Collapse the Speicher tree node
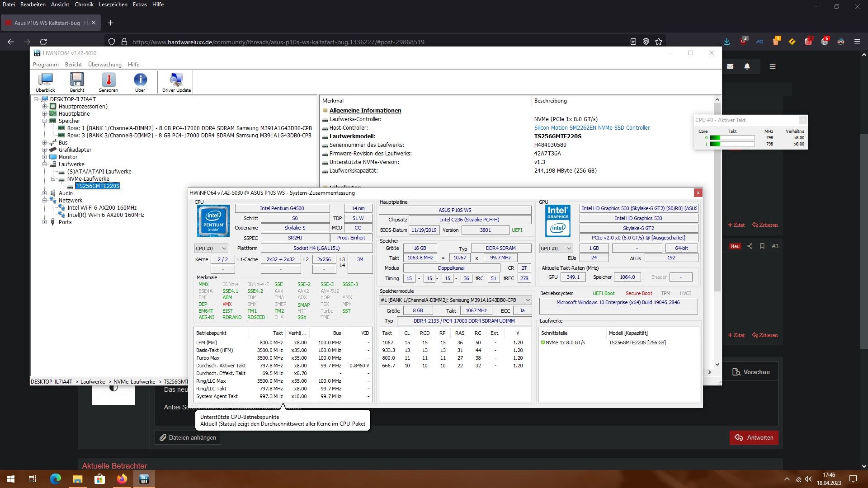 pyautogui.click(x=45, y=121)
